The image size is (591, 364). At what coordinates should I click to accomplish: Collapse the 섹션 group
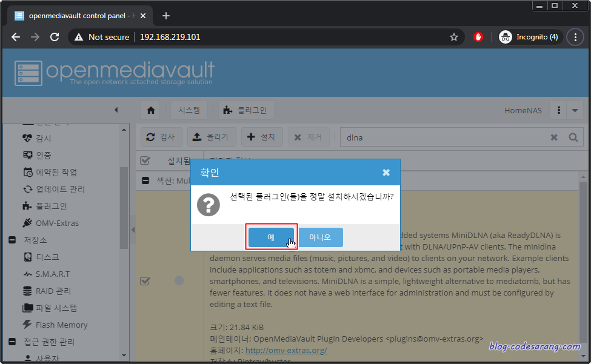click(145, 180)
